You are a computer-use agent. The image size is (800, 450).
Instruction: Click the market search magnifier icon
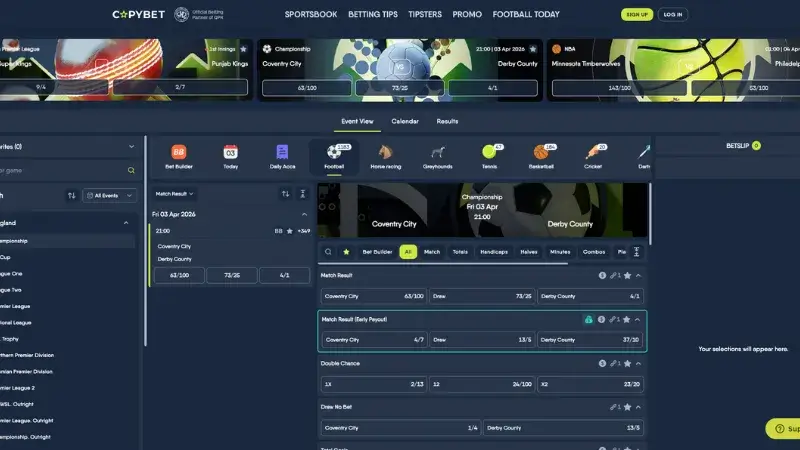coord(328,252)
